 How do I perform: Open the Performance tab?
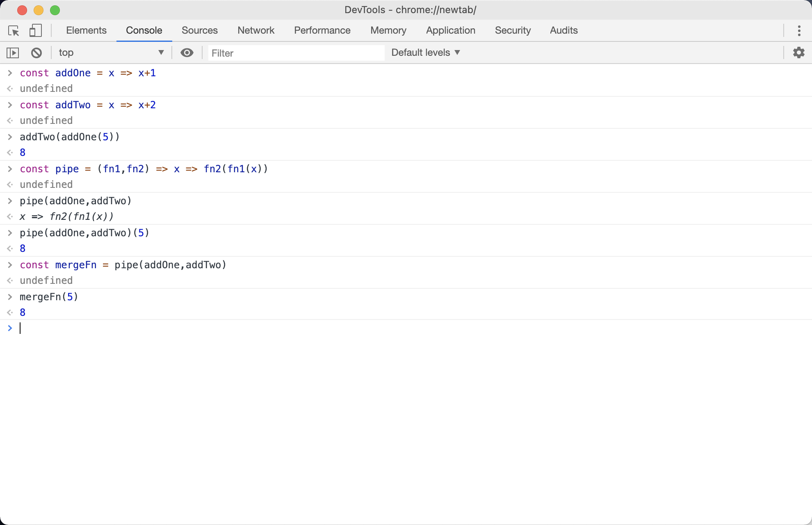click(x=322, y=30)
